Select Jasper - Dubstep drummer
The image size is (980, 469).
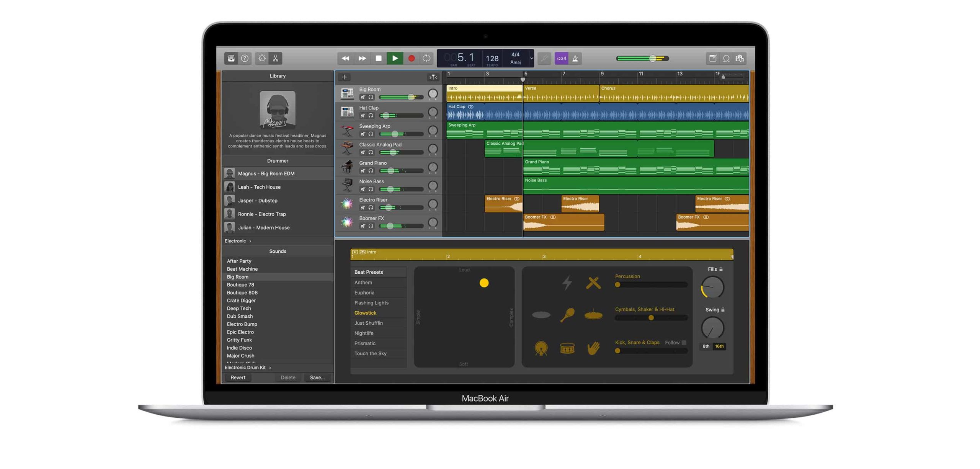[x=278, y=200]
